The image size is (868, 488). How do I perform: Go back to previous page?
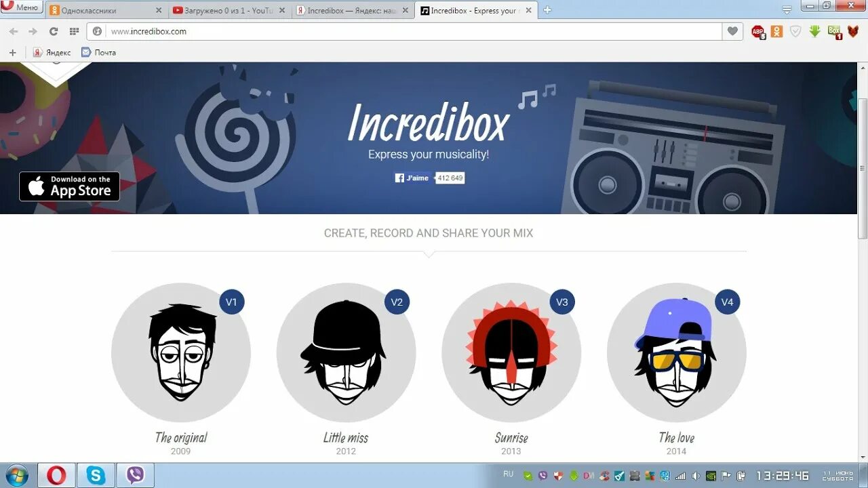[x=14, y=31]
